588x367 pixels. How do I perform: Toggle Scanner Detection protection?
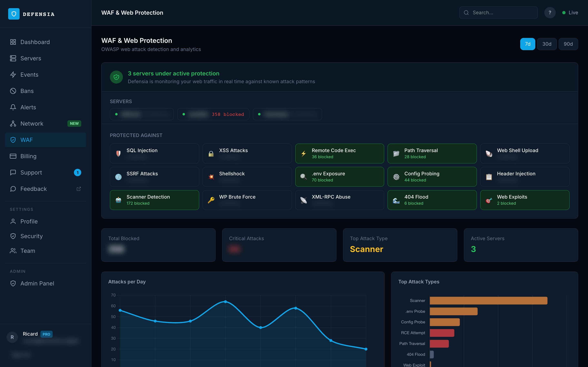(154, 200)
